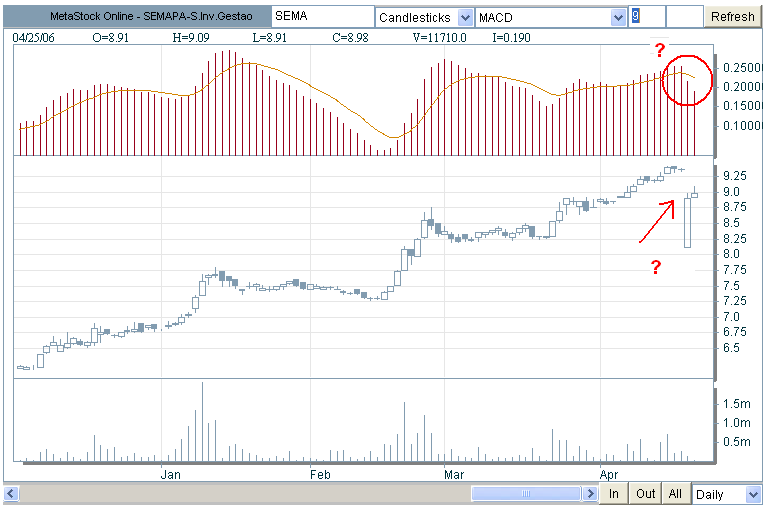The height and width of the screenshot is (506, 772).
Task: Zoom in with the In button
Action: pos(613,494)
